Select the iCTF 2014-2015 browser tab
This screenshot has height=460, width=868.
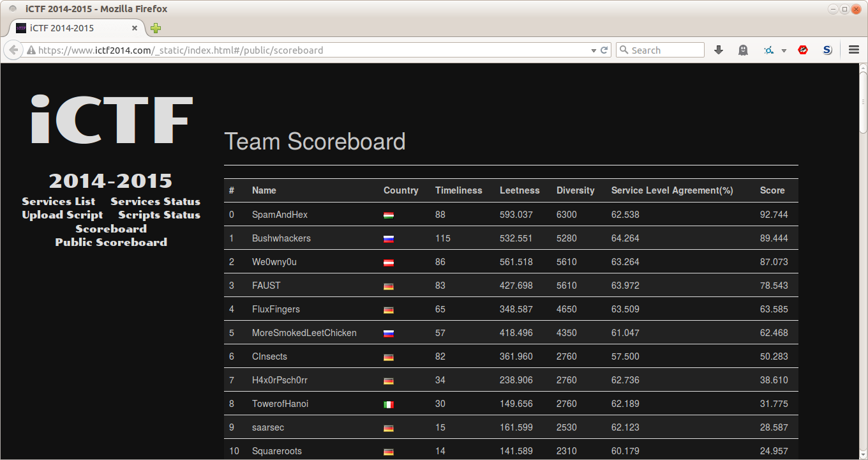click(77, 28)
